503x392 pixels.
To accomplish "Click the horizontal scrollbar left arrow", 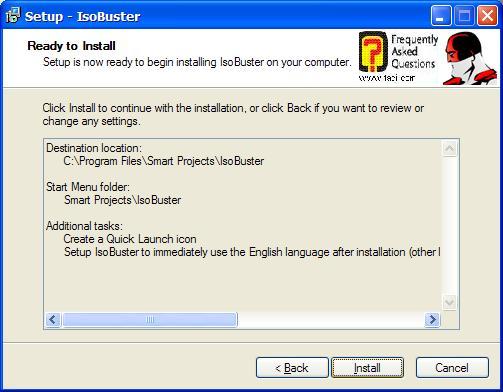I will [x=53, y=320].
